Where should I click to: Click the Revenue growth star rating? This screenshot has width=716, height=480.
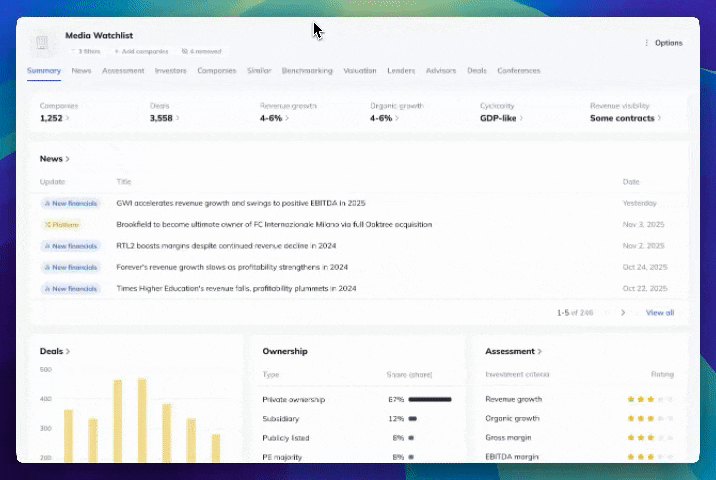[650, 399]
